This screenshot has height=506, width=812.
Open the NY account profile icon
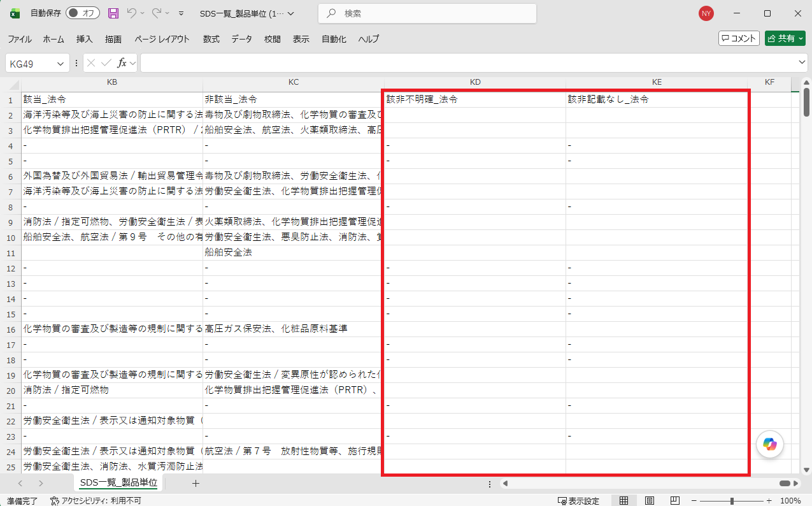click(x=706, y=13)
